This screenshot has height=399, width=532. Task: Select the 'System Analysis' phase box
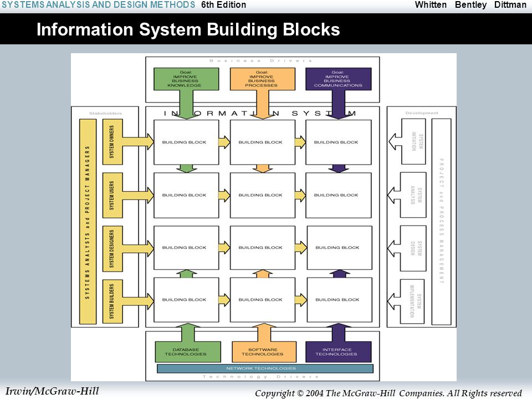tap(413, 195)
